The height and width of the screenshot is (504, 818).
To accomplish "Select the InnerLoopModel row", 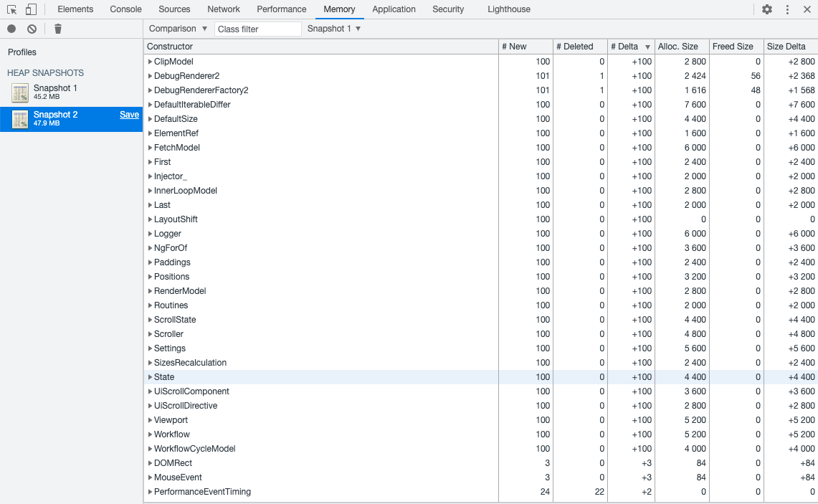I will [x=480, y=191].
